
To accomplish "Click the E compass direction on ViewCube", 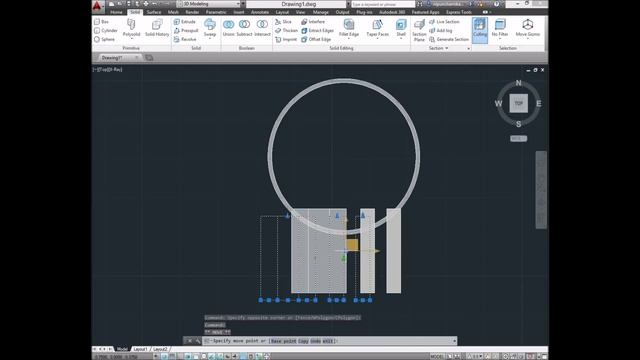I will [x=538, y=103].
